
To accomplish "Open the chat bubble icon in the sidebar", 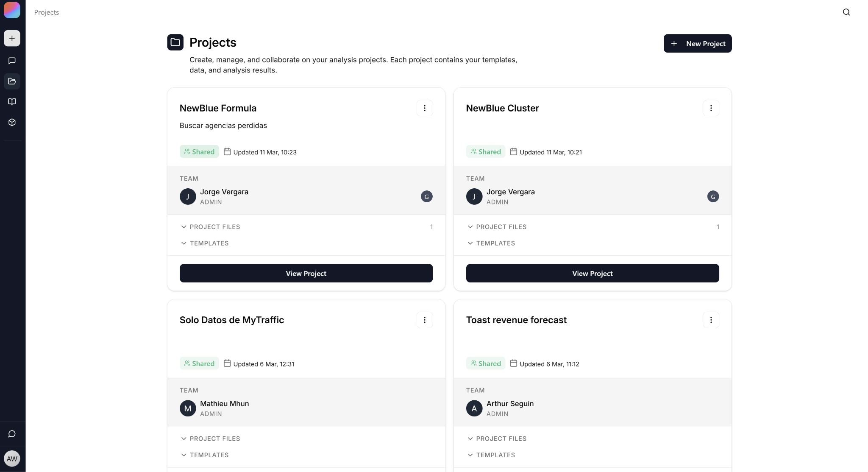I will (12, 60).
